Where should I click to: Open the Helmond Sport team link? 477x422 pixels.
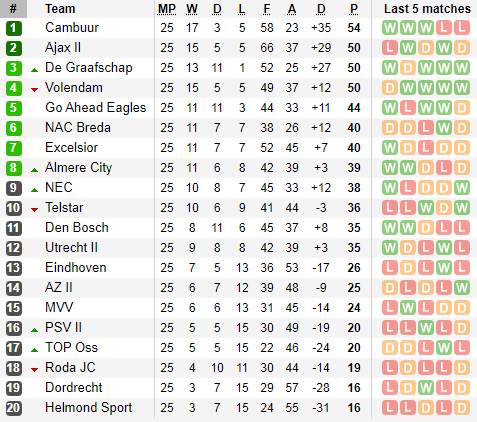(x=89, y=408)
